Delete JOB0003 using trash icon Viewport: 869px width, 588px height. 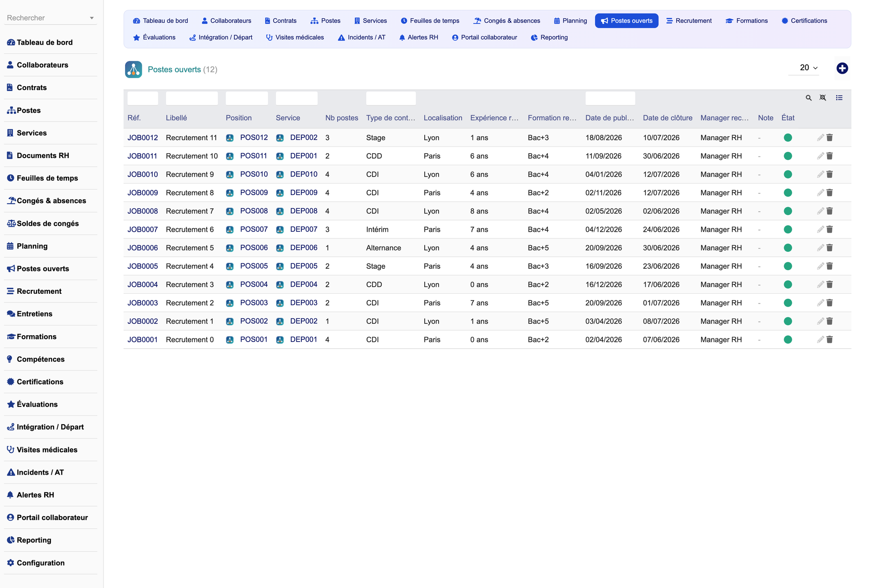coord(829,303)
